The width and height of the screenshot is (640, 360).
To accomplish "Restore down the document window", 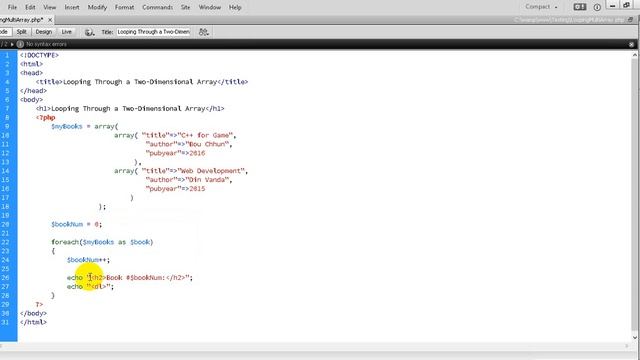I will pyautogui.click(x=630, y=20).
